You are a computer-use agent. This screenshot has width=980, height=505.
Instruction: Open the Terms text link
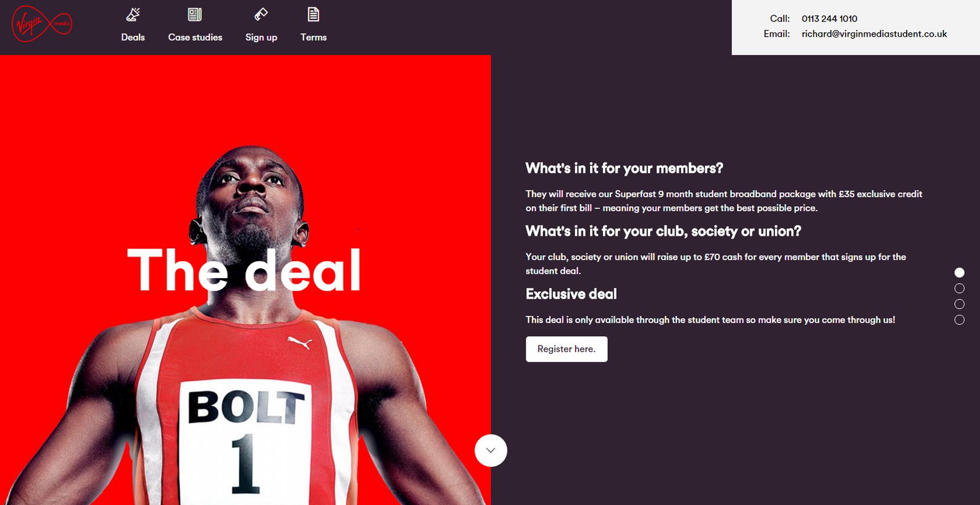click(x=313, y=37)
